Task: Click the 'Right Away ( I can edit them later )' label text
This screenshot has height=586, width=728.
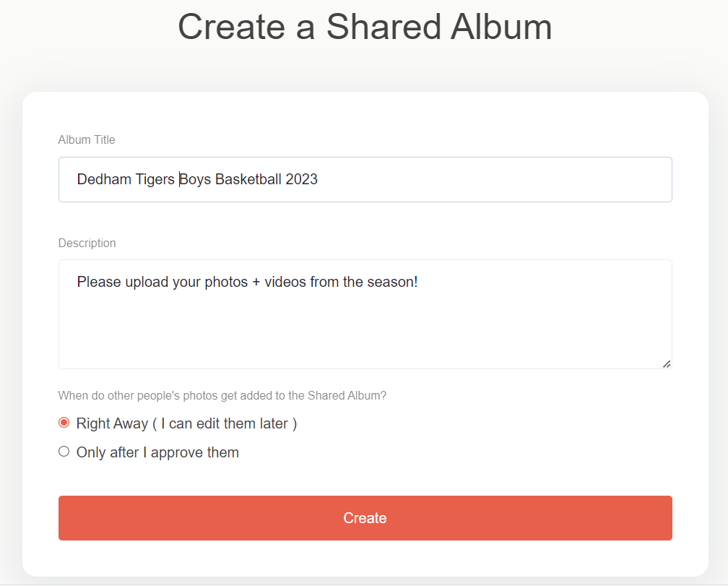Action: click(x=186, y=423)
